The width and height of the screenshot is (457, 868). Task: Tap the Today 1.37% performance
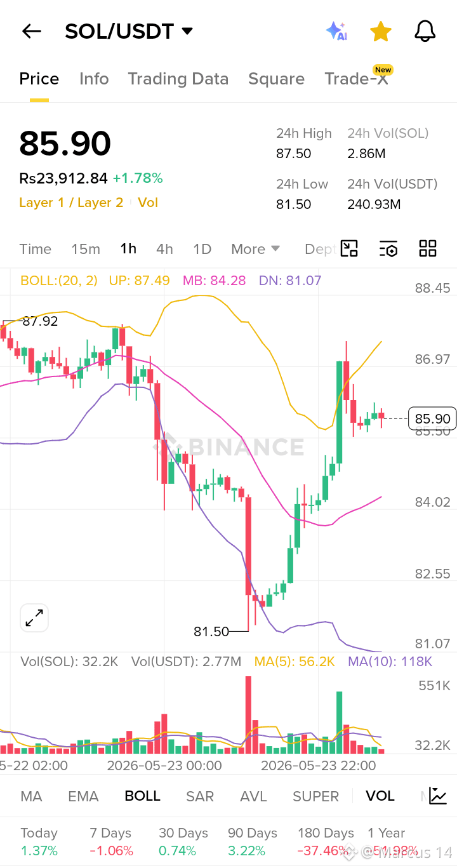click(39, 841)
